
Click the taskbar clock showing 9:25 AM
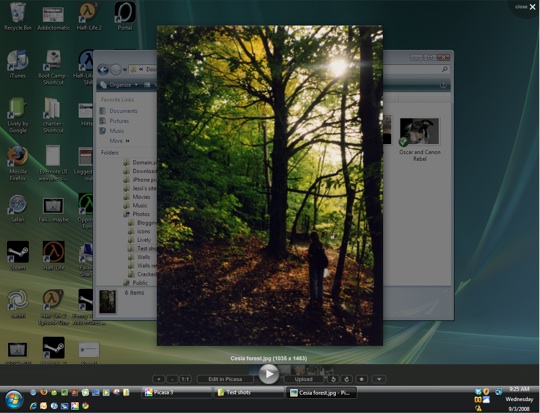click(x=519, y=389)
